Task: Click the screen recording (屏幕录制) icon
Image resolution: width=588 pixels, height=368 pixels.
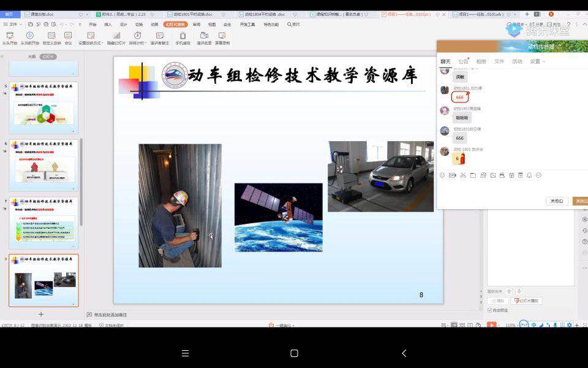Action: pos(222,37)
